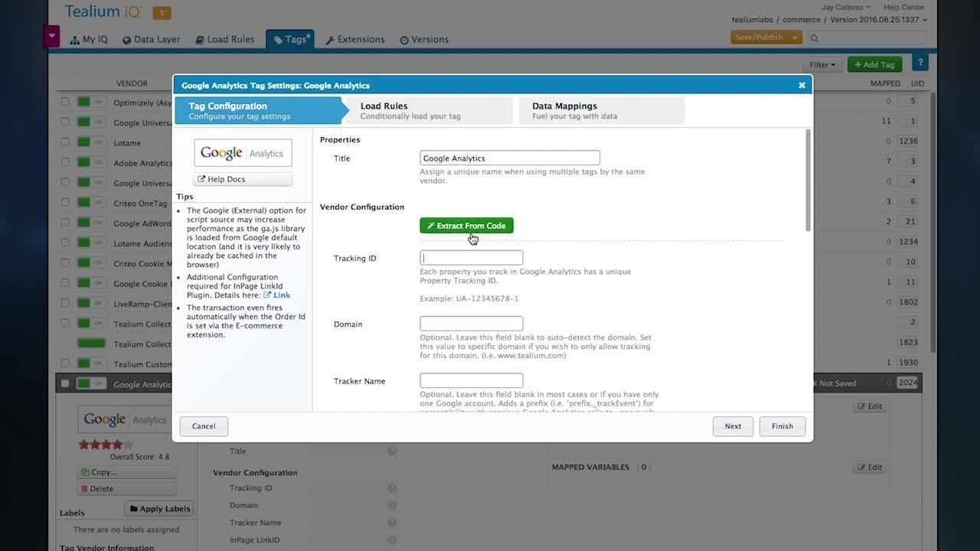The image size is (980, 551).
Task: Click the Delete tag button
Action: point(127,488)
